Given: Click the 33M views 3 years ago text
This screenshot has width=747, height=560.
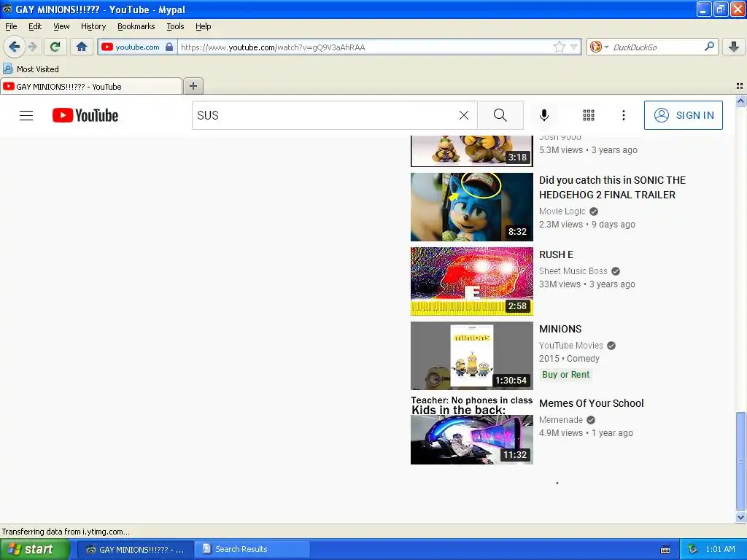Looking at the screenshot, I should [x=587, y=284].
